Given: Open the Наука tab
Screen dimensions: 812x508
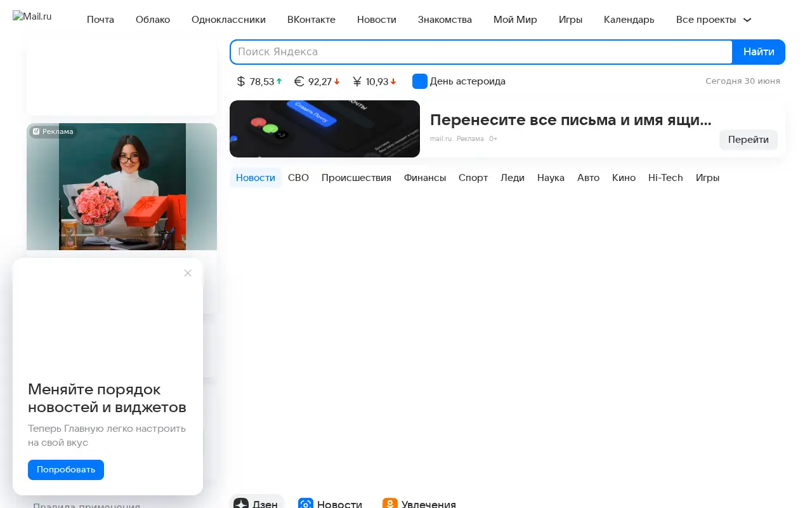Looking at the screenshot, I should click(551, 178).
